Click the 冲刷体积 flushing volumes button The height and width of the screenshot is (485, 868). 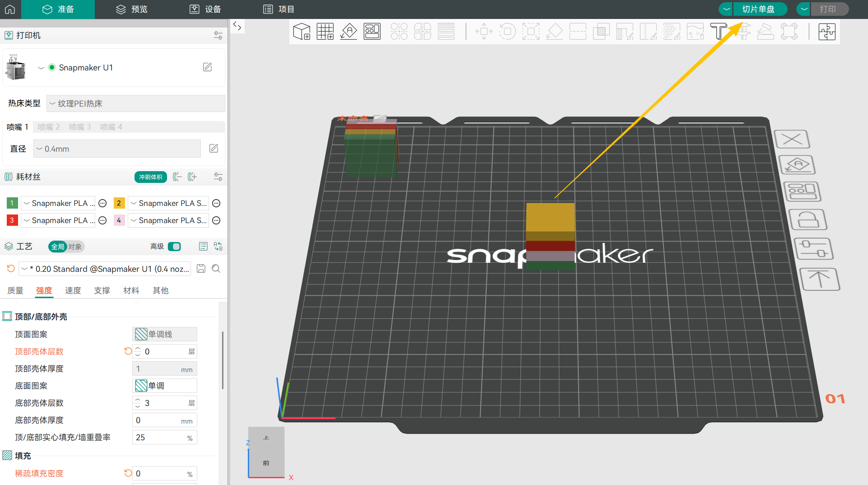pos(150,177)
